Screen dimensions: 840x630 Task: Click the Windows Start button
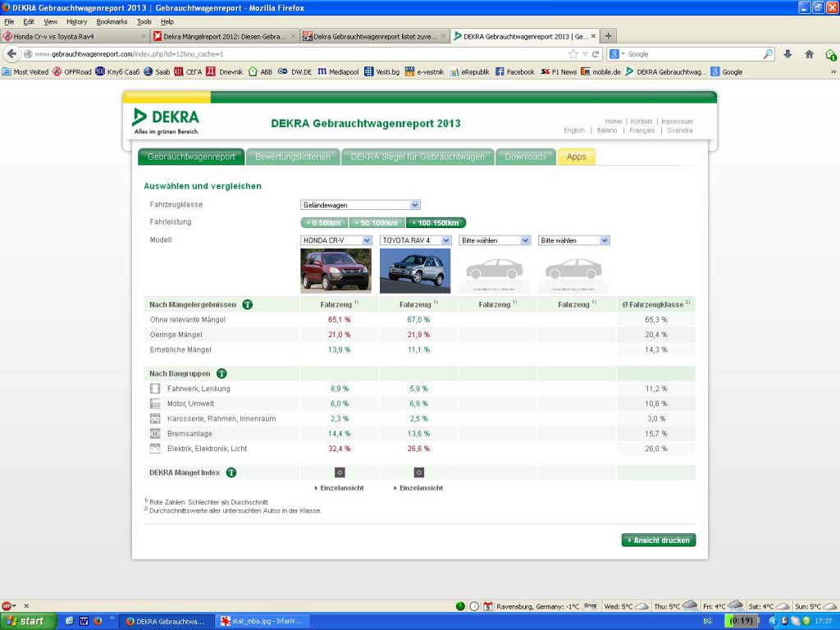coord(28,621)
